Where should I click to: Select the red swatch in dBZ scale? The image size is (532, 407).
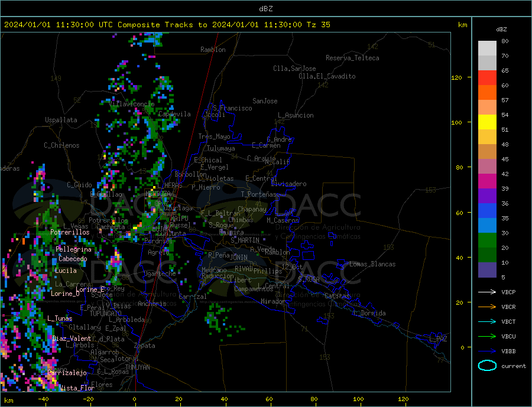(487, 77)
